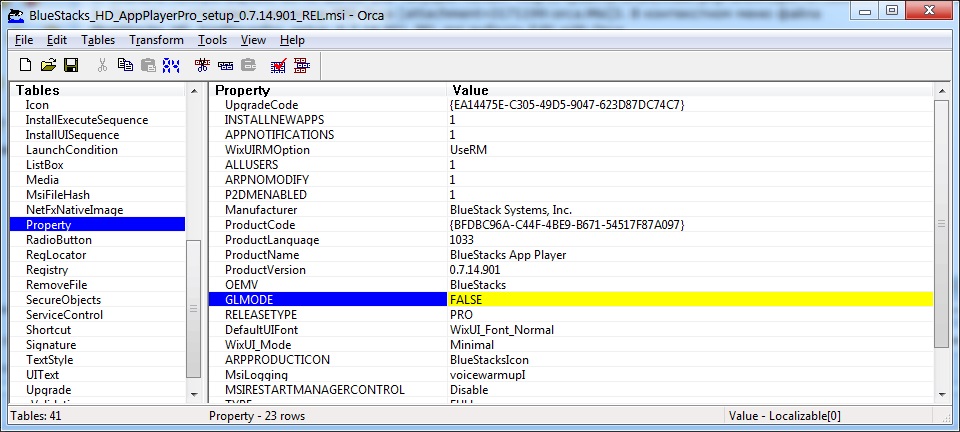The height and width of the screenshot is (432, 960).
Task: Click the rightmost red-grid toolbar icon
Action: [x=301, y=65]
